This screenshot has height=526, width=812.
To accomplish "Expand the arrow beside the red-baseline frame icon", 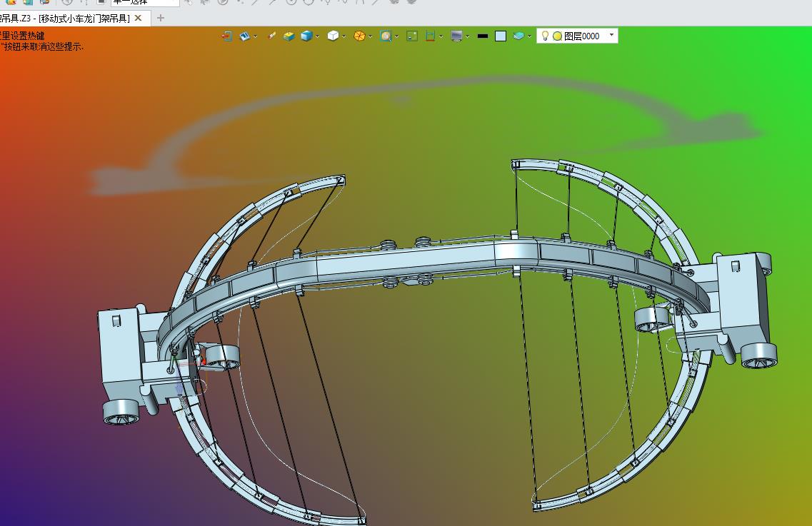I will [441, 36].
